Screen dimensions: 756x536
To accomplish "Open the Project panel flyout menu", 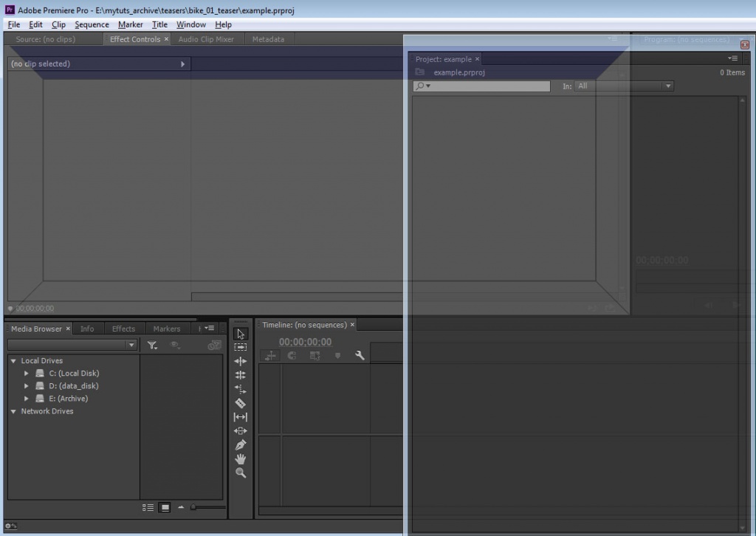I will [x=733, y=58].
